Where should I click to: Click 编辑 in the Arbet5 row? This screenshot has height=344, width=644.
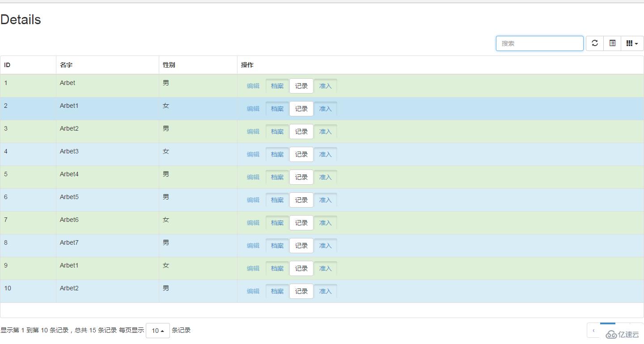(x=253, y=200)
